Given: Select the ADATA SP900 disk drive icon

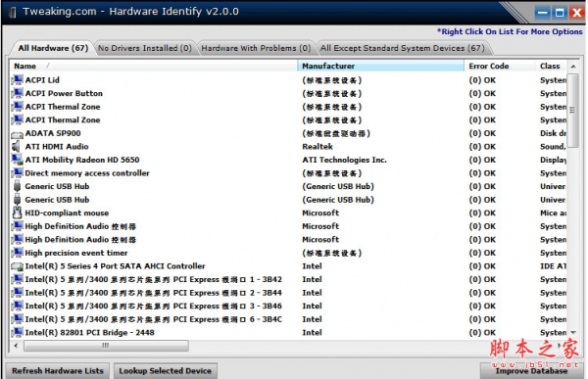Looking at the screenshot, I should [x=18, y=134].
